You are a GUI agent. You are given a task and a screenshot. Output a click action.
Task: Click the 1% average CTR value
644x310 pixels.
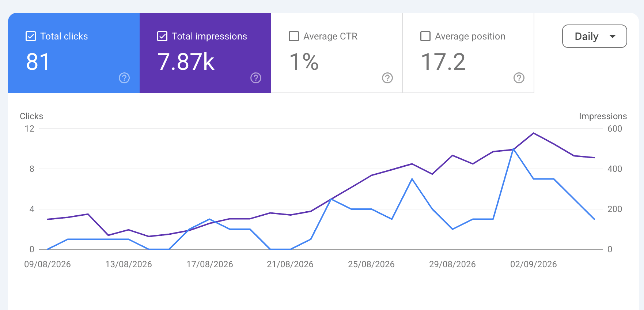[x=304, y=62]
